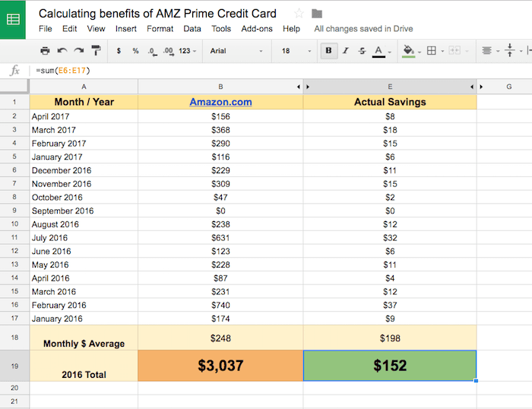
Task: Open the font size 18 dropdown
Action: point(293,51)
